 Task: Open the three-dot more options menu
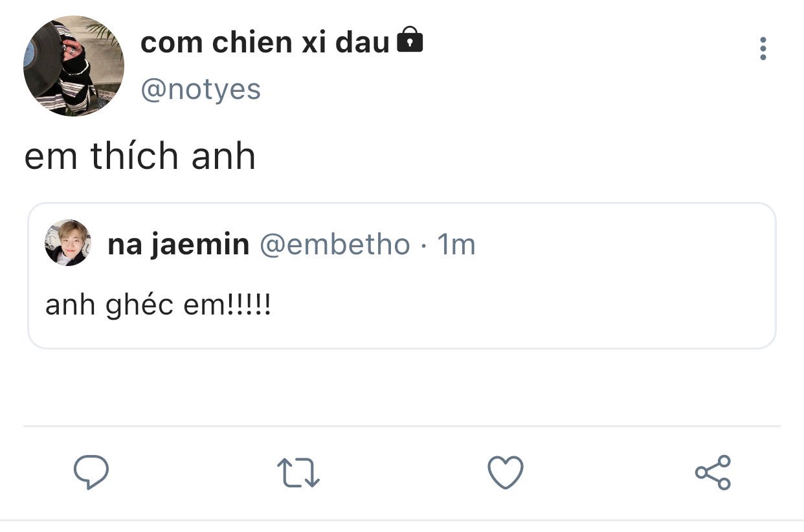click(763, 49)
